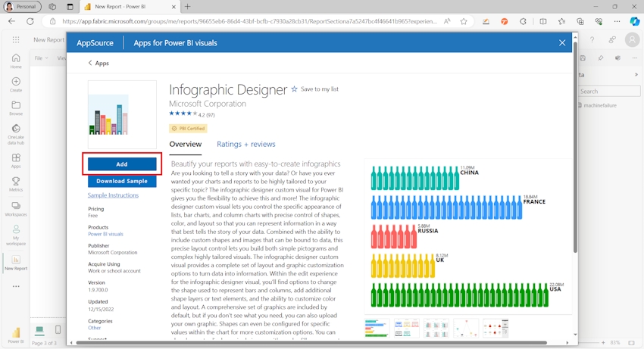The width and height of the screenshot is (644, 349).
Task: Click the Personal profile button
Action: (x=22, y=7)
